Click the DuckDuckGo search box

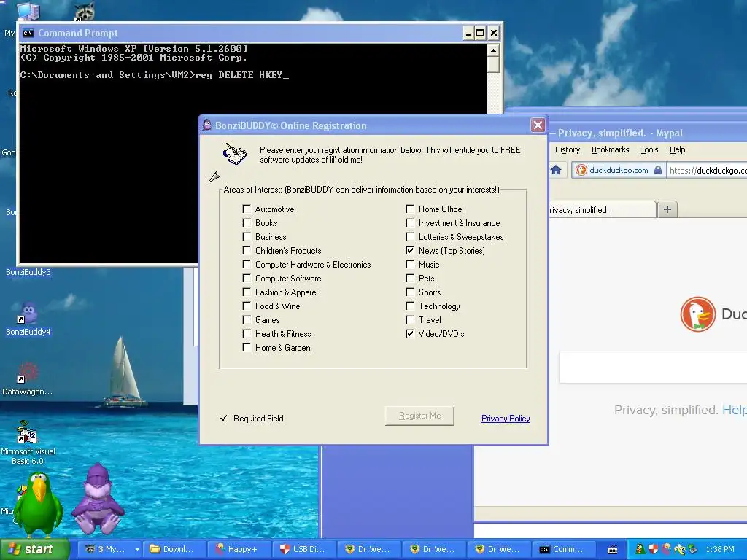(653, 367)
